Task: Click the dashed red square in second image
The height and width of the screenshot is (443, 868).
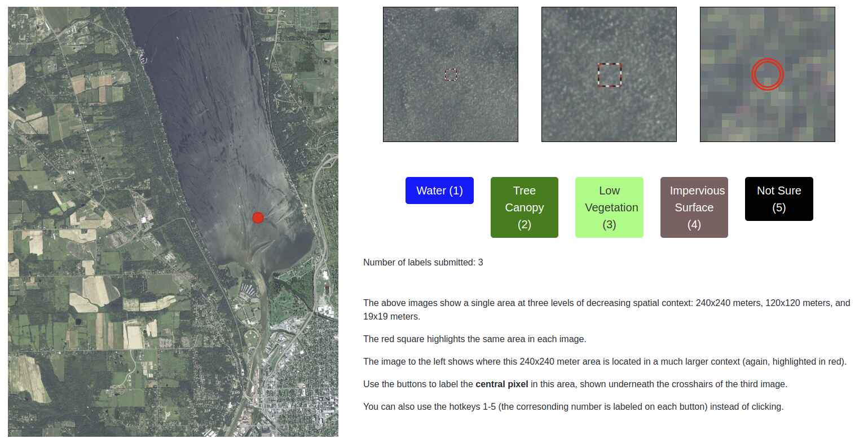Action: [x=610, y=75]
